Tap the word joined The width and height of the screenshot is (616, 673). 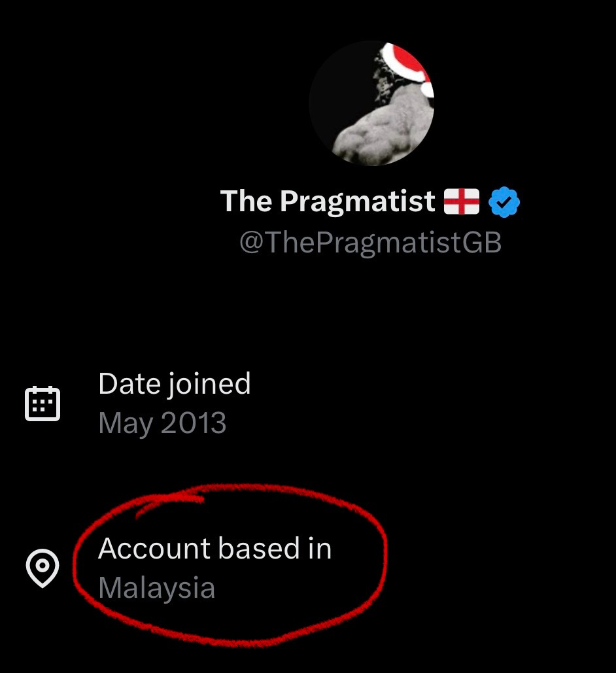209,384
